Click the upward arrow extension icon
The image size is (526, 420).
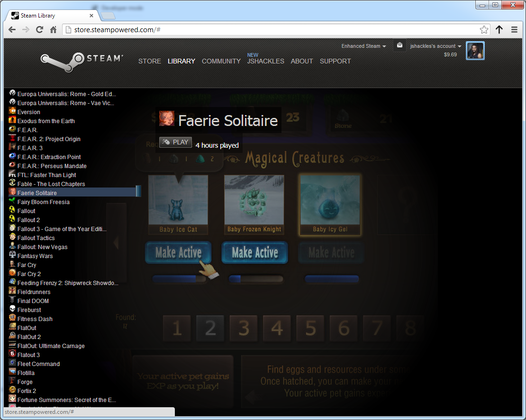pos(499,30)
